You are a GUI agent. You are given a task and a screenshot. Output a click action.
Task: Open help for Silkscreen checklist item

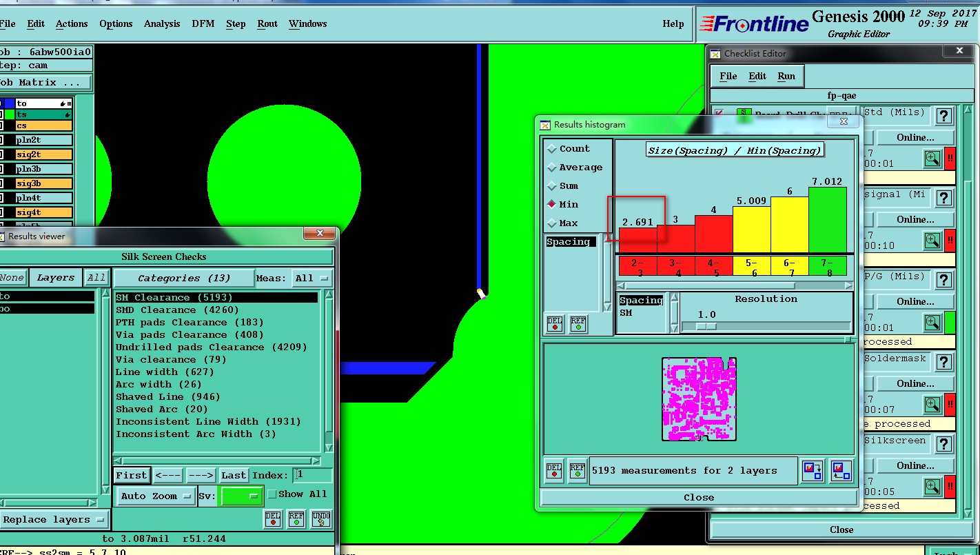click(x=943, y=444)
